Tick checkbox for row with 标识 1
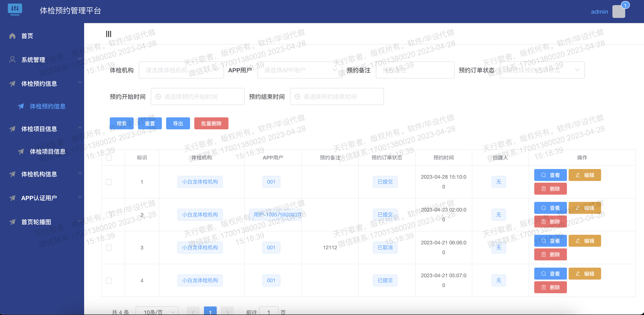Screen dimensions: 644x315 click(109, 182)
